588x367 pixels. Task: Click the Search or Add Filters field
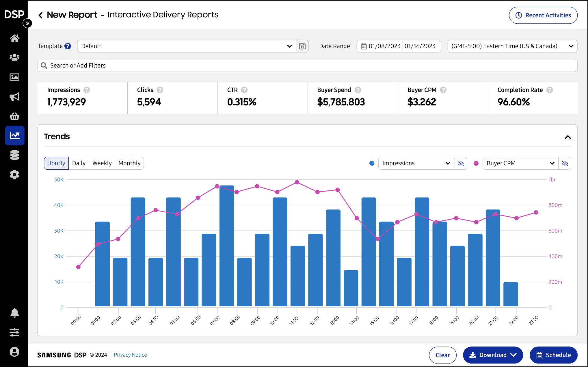point(307,65)
